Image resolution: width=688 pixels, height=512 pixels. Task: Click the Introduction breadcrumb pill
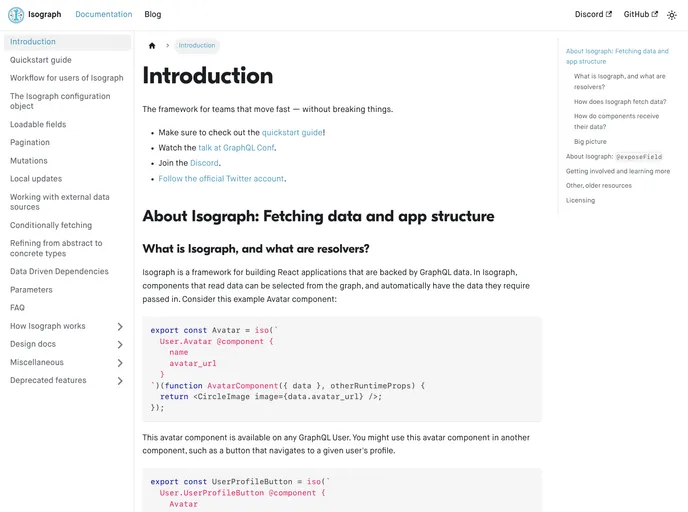[197, 46]
